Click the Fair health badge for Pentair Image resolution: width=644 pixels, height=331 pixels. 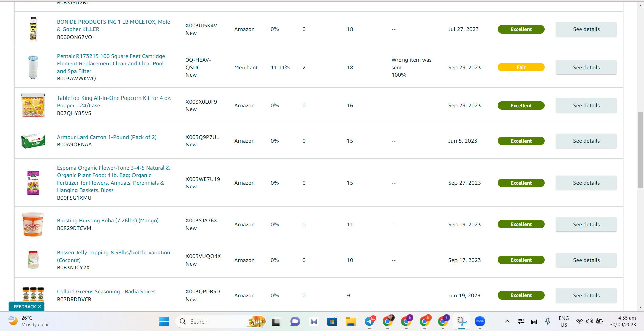point(521,67)
